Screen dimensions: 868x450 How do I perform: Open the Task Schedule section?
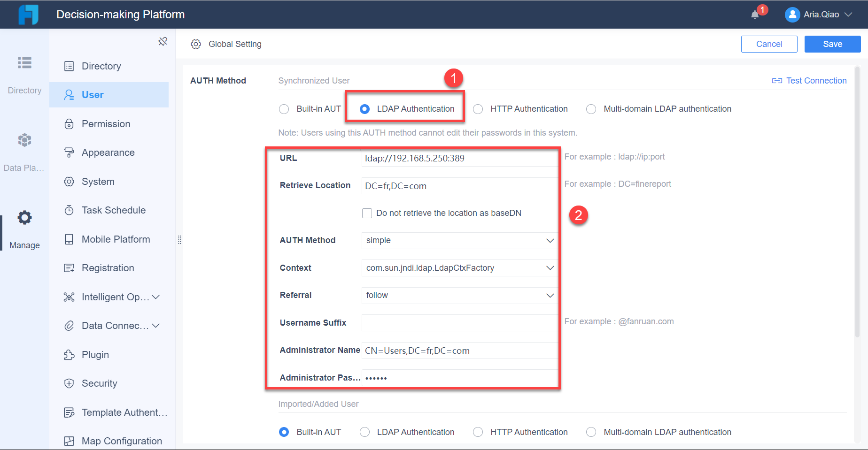pos(113,210)
